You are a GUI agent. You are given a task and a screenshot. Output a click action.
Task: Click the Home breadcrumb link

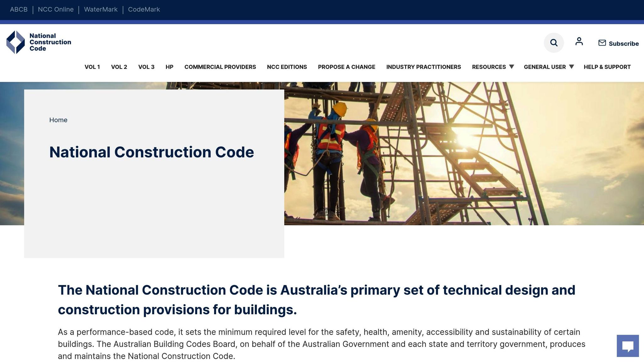[58, 120]
